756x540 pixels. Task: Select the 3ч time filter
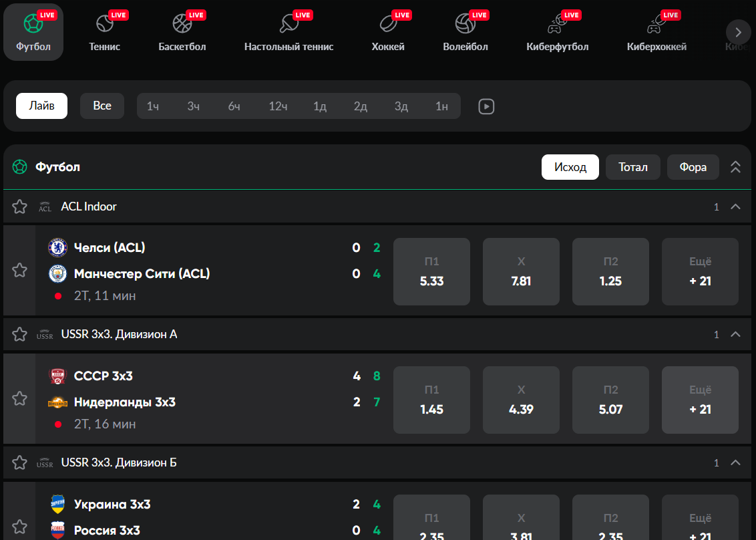click(193, 106)
